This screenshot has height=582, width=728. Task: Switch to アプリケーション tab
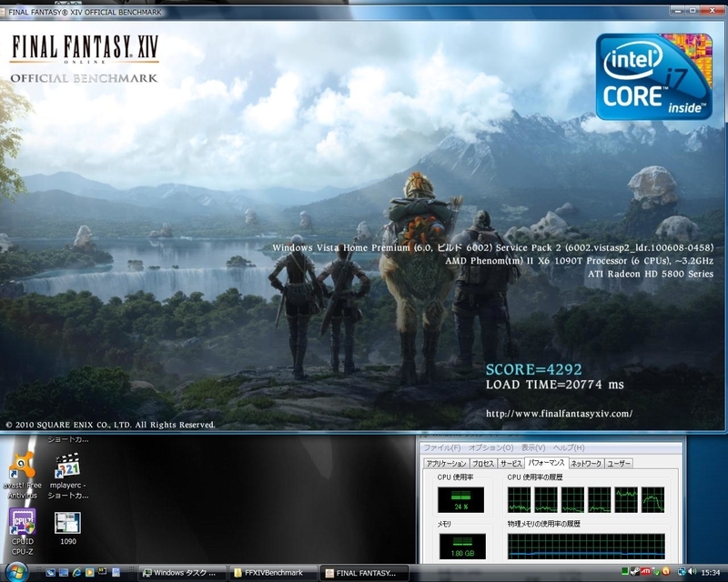click(446, 463)
